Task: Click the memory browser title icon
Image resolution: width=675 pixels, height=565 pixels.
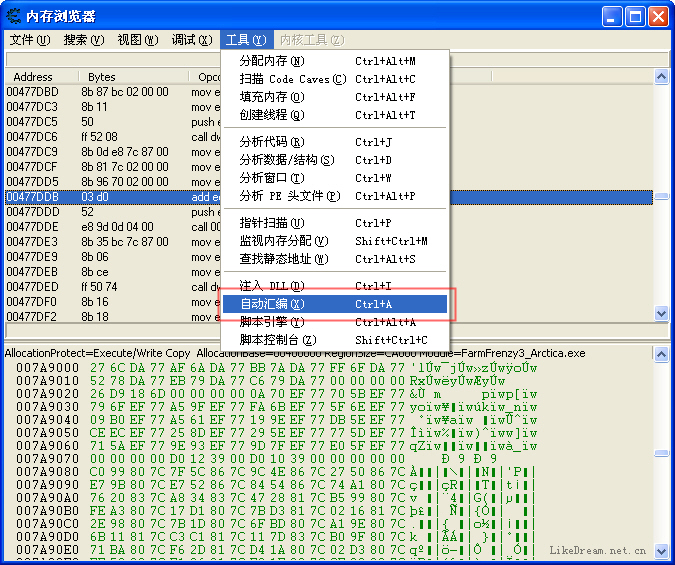Action: (14, 16)
